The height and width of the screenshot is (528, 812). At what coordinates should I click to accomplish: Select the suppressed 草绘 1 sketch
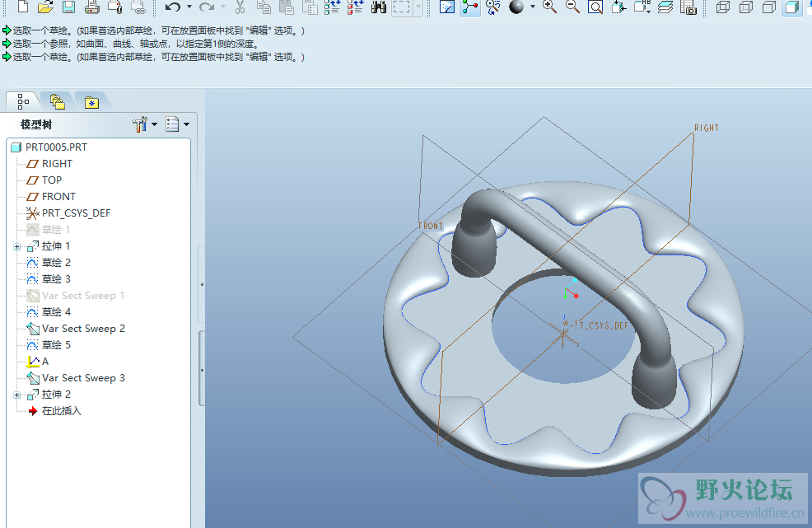point(48,230)
